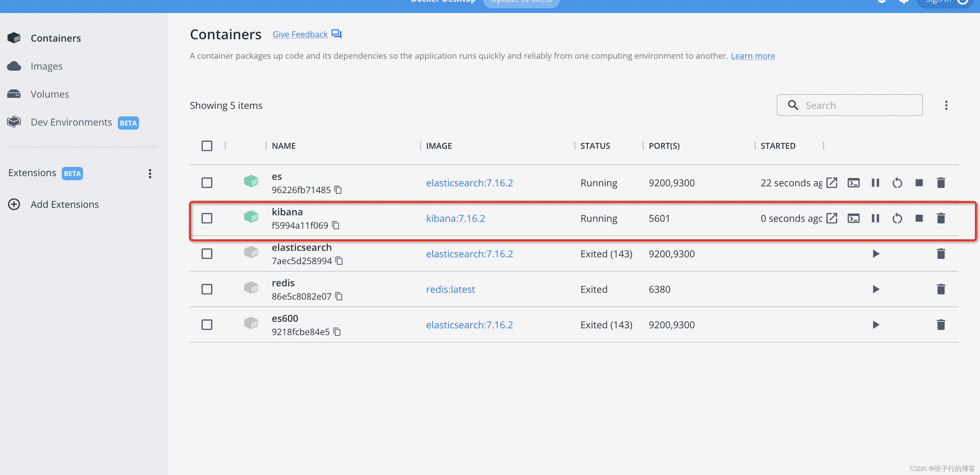Copy es600 container ID 9218fcbe84e5
The image size is (980, 475).
click(337, 332)
